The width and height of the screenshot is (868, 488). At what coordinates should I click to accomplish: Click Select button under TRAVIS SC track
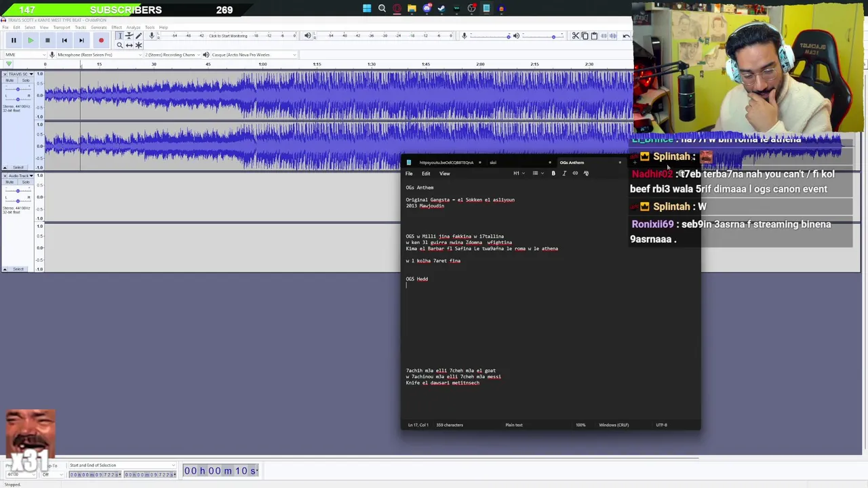[19, 167]
